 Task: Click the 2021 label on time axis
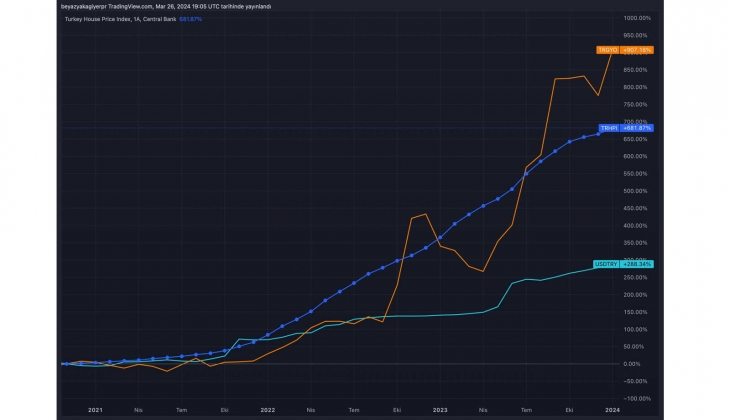point(95,410)
